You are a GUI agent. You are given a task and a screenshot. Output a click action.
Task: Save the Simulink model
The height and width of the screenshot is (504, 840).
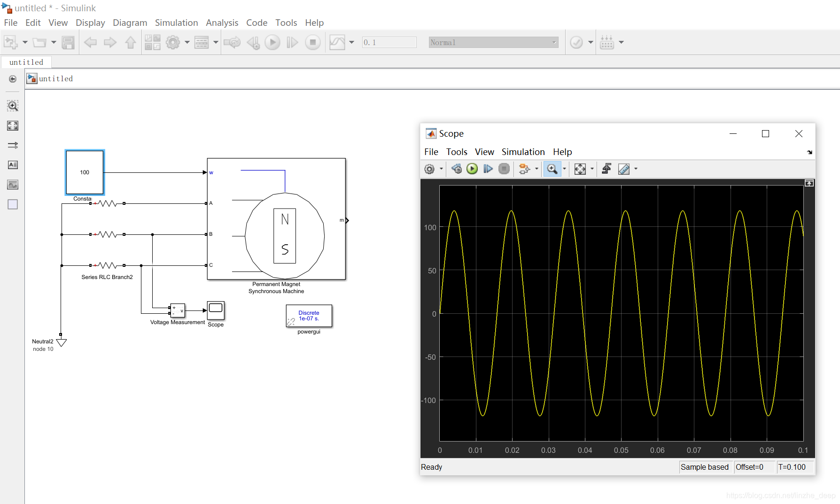point(68,42)
